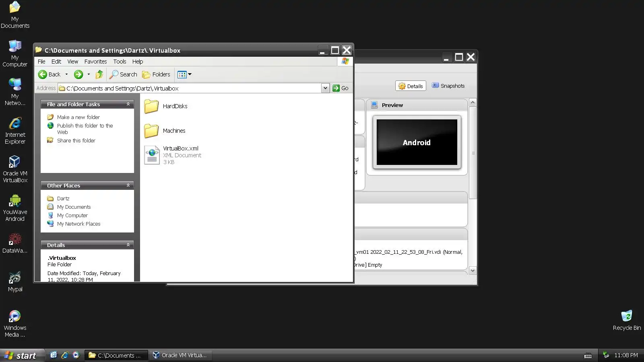Open the File menu
The width and height of the screenshot is (644, 362).
click(41, 62)
